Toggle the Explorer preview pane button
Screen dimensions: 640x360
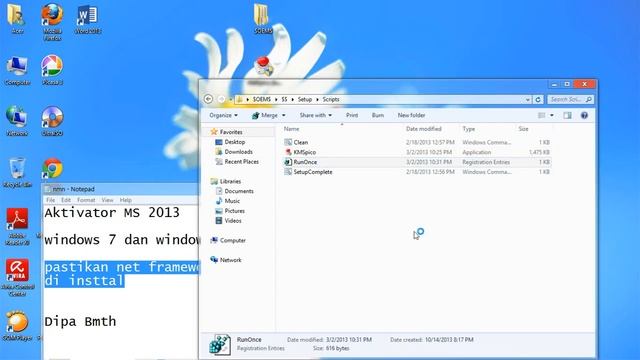[x=567, y=116]
